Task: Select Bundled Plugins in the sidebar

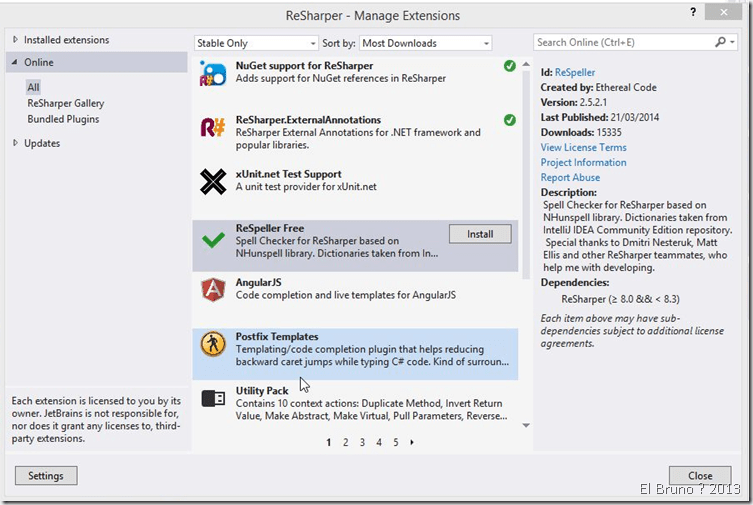Action: tap(63, 119)
